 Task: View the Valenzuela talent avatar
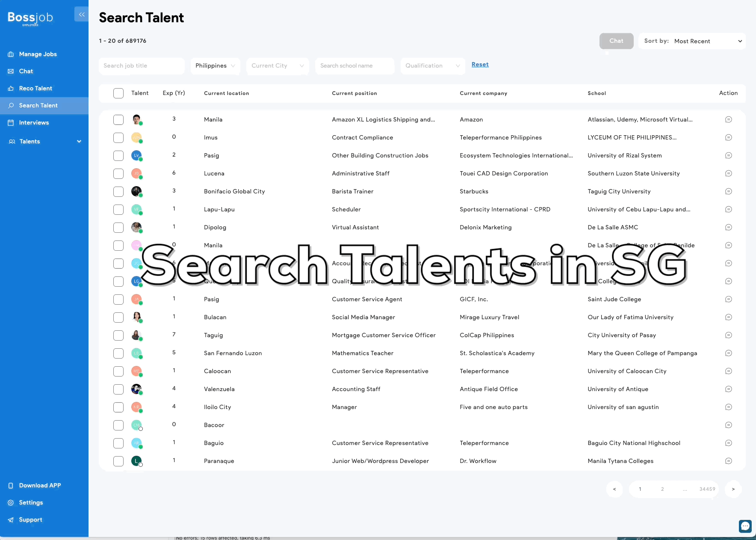pos(136,389)
